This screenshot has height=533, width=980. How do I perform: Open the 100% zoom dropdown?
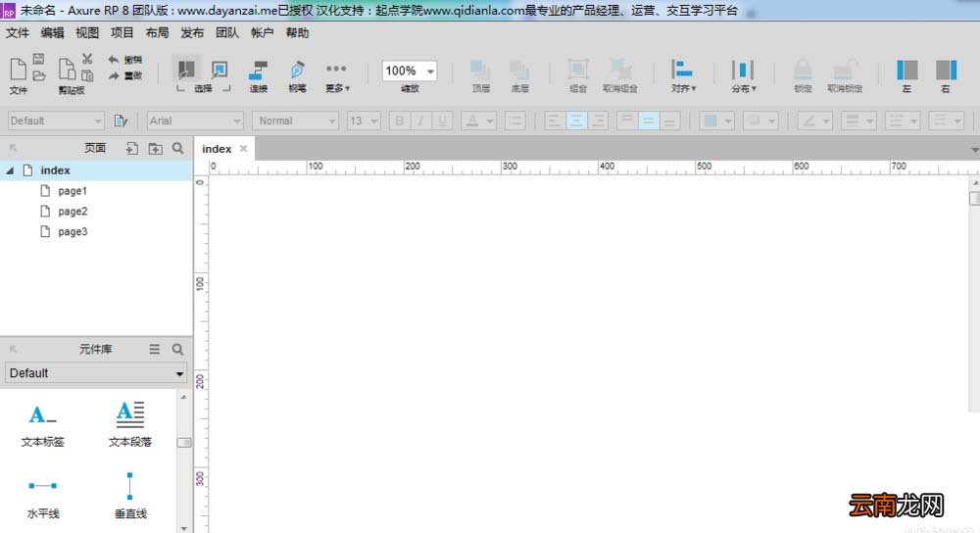430,72
